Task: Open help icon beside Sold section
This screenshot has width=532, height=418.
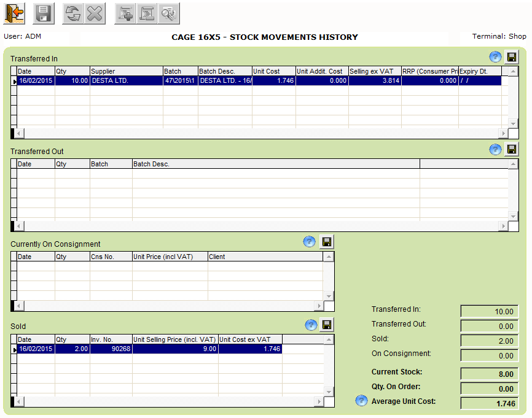Action: click(x=311, y=325)
